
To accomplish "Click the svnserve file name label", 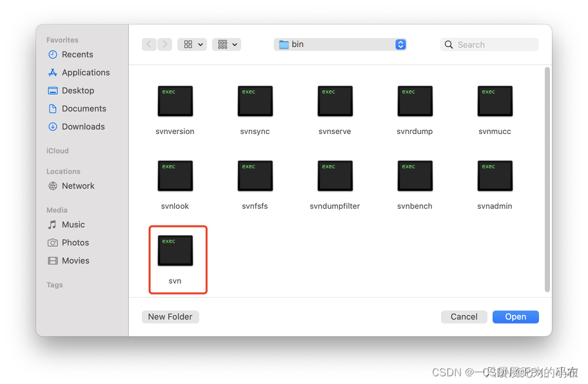I will [335, 131].
